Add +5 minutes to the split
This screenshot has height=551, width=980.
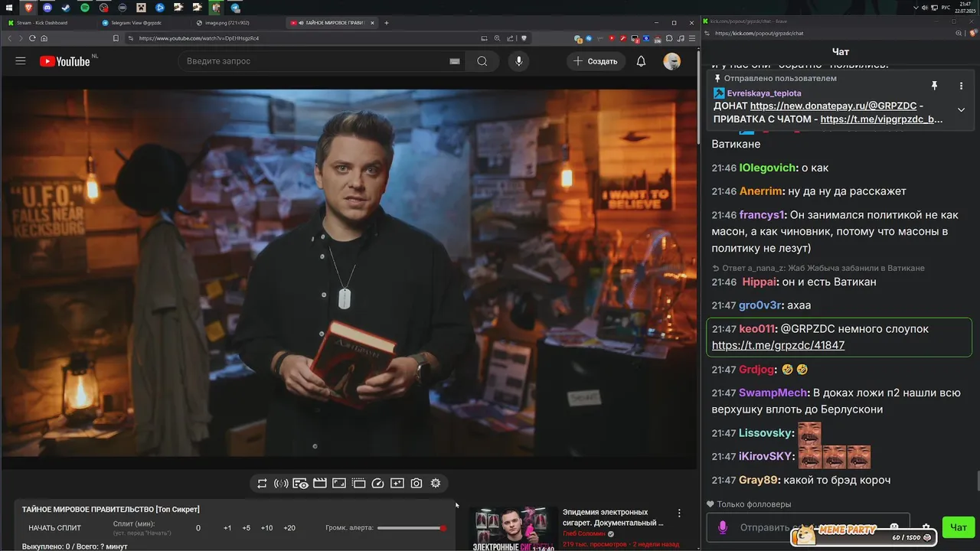point(247,528)
